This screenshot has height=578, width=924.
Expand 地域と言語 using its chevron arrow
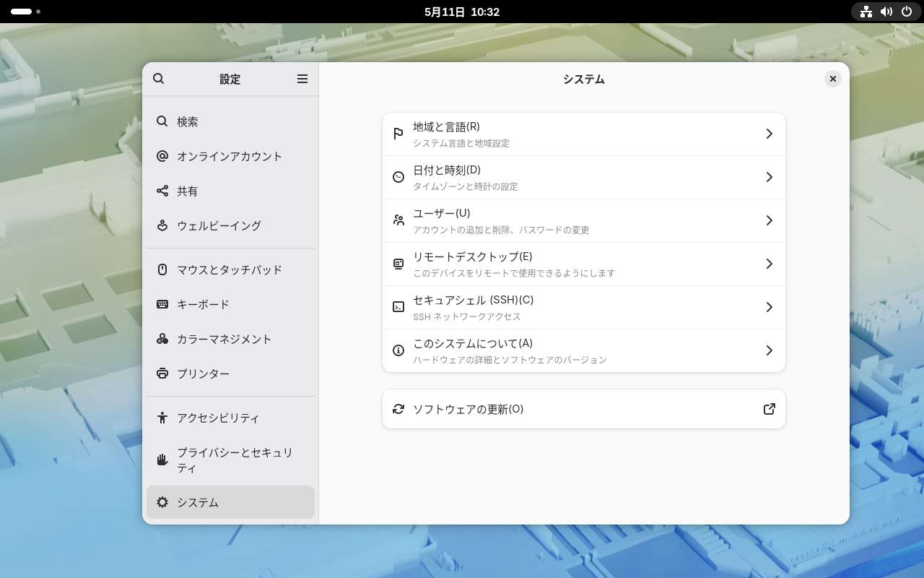coord(770,134)
